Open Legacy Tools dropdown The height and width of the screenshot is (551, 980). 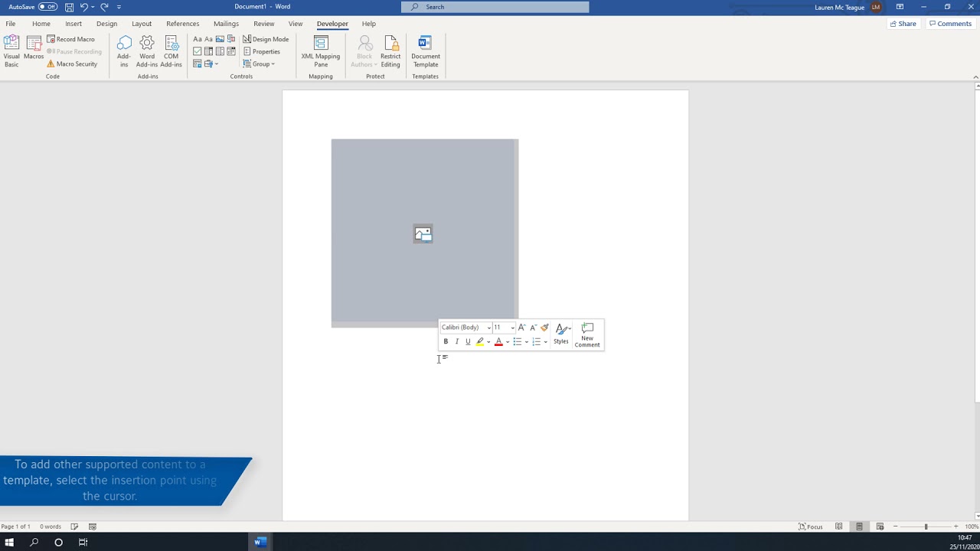click(x=211, y=64)
